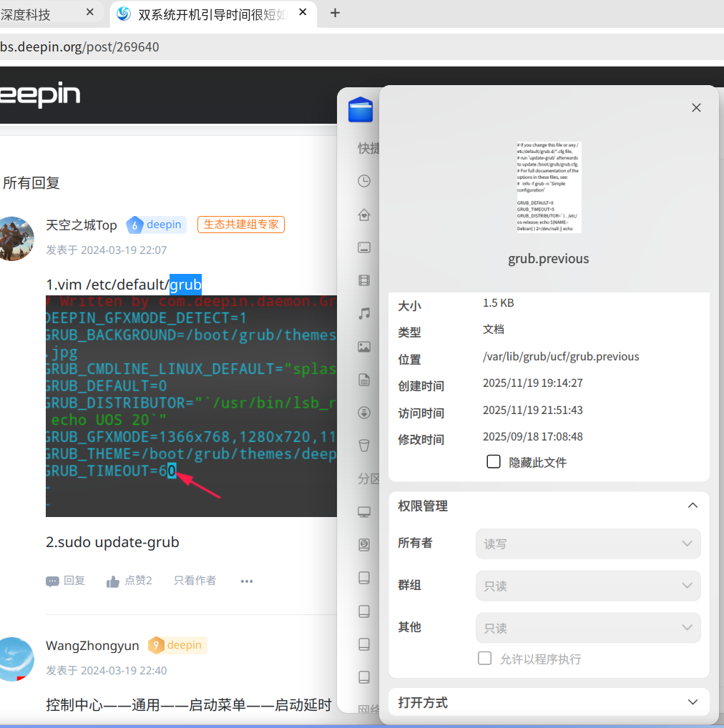Open the 所有者 permission dropdown
Viewport: 724px width, 728px height.
pyautogui.click(x=588, y=543)
